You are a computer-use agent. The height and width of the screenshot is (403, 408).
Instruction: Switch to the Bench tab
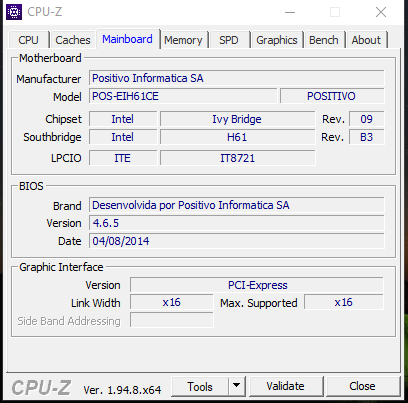click(x=324, y=40)
